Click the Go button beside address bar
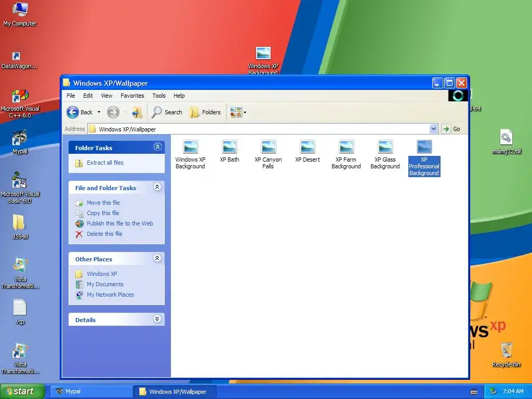The image size is (532, 399). pyautogui.click(x=453, y=129)
